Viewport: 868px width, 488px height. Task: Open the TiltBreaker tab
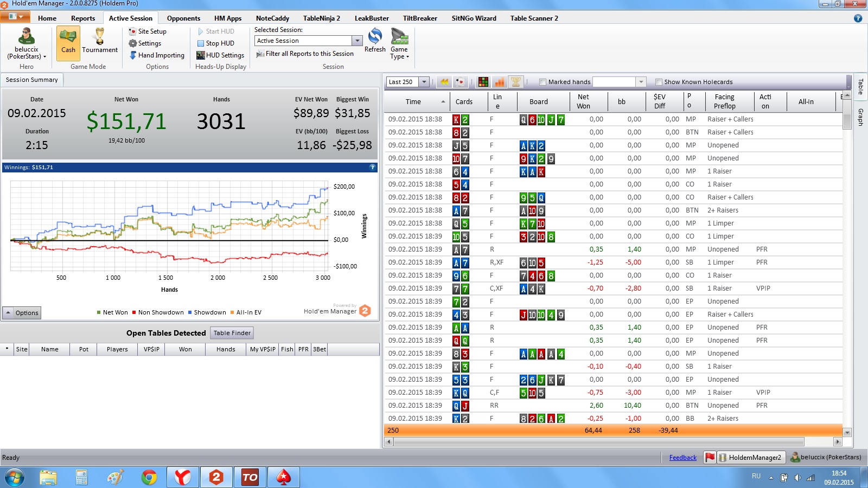(420, 18)
